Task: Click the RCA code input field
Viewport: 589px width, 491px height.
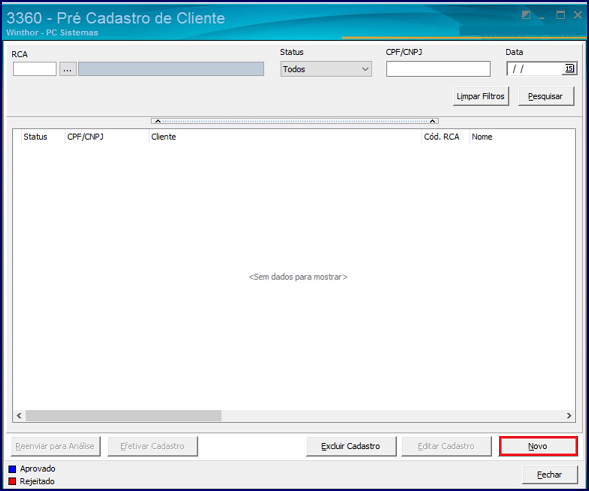Action: [x=35, y=69]
